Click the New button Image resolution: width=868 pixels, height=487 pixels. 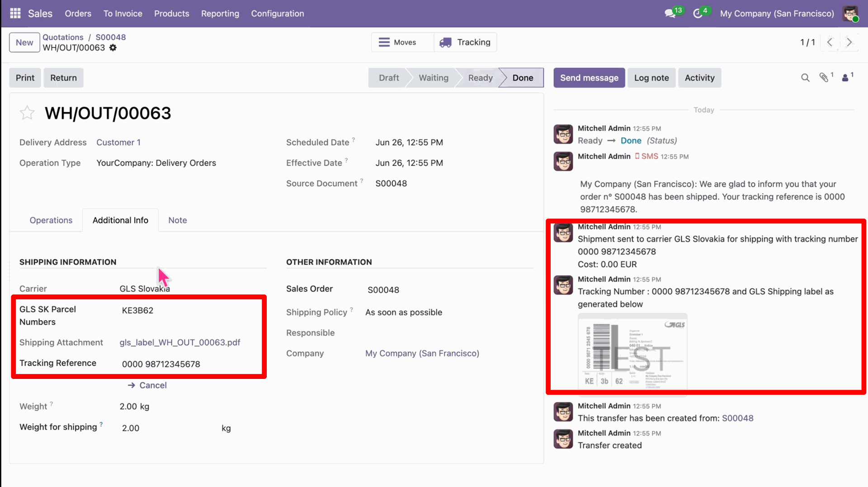click(x=24, y=43)
